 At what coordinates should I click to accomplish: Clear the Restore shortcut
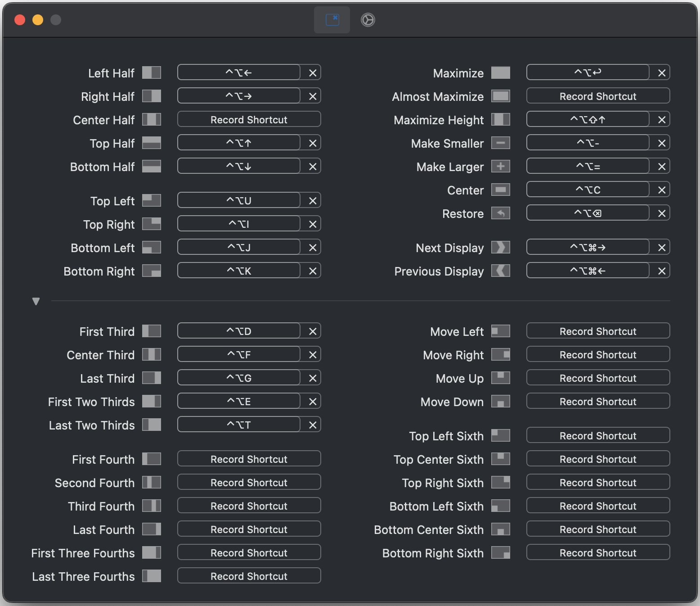pos(662,213)
